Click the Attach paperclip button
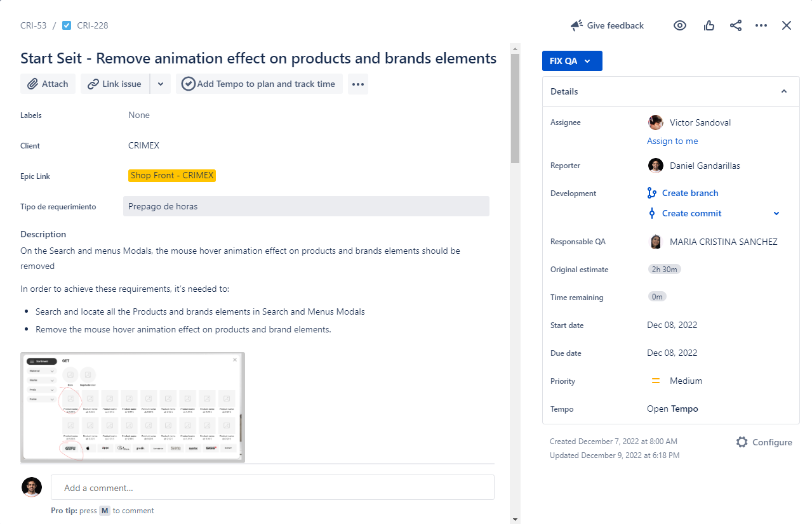The height and width of the screenshot is (524, 812). (48, 84)
